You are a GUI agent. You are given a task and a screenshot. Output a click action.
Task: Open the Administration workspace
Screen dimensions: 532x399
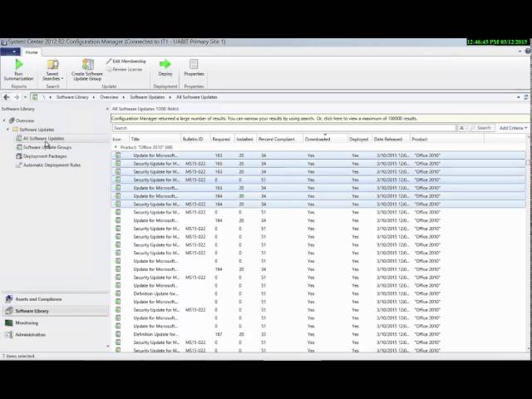tap(55, 334)
